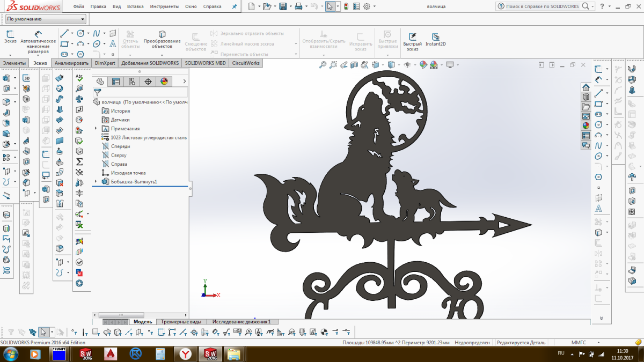Expand the Бобышка-Вытянуть1 feature node
The image size is (644, 362).
(96, 182)
